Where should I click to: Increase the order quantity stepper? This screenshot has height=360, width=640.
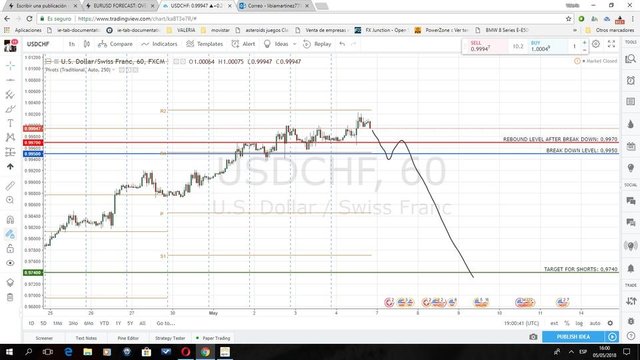tap(584, 42)
